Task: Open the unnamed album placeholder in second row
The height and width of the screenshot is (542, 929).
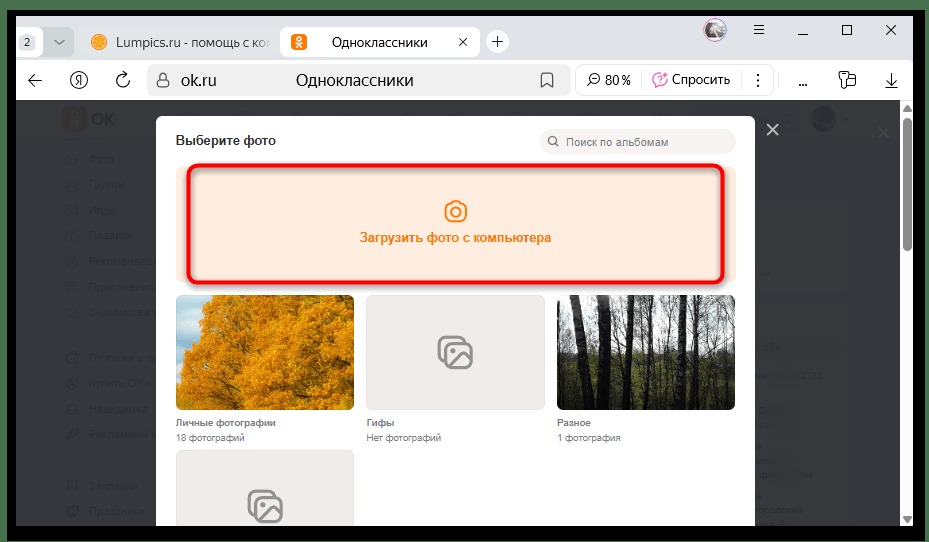Action: [x=265, y=488]
